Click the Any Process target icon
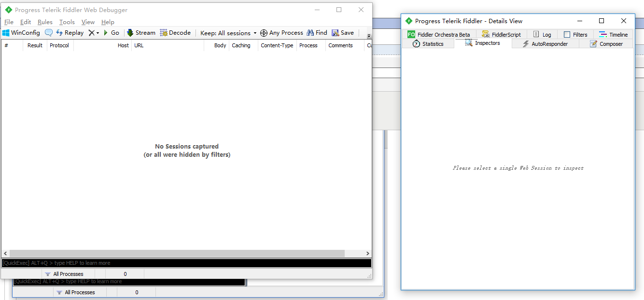This screenshot has height=300, width=644. [x=264, y=33]
